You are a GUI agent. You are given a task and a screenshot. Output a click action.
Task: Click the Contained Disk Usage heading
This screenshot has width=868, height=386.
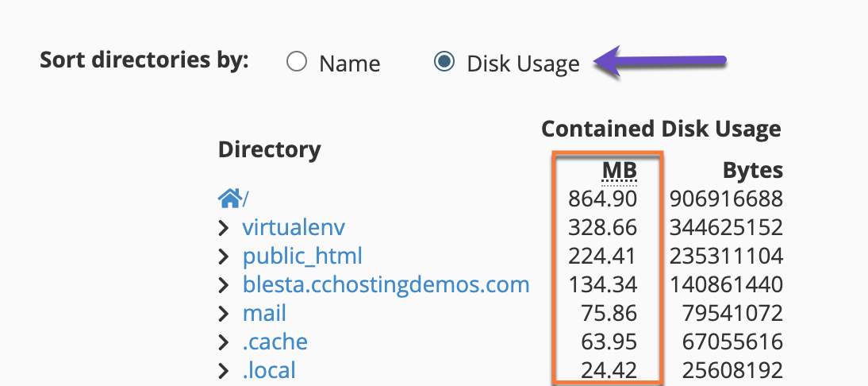(x=660, y=129)
